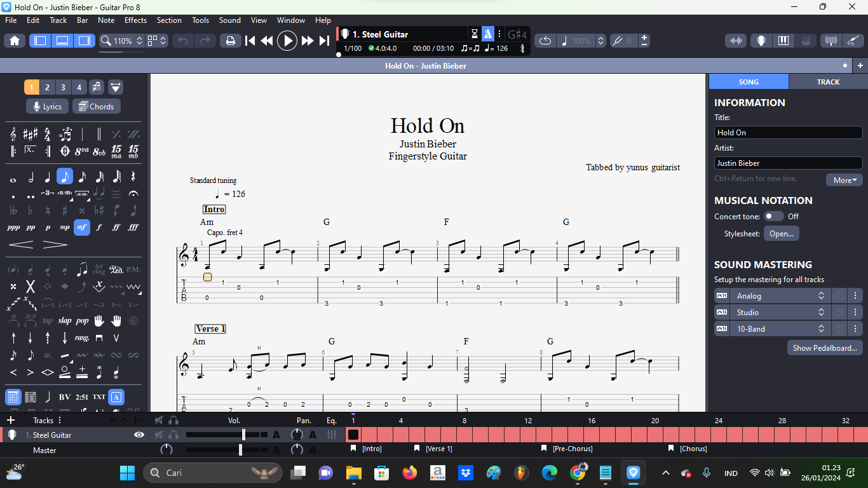This screenshot has height=488, width=868.
Task: Click Open... stylesheet button
Action: [782, 233]
